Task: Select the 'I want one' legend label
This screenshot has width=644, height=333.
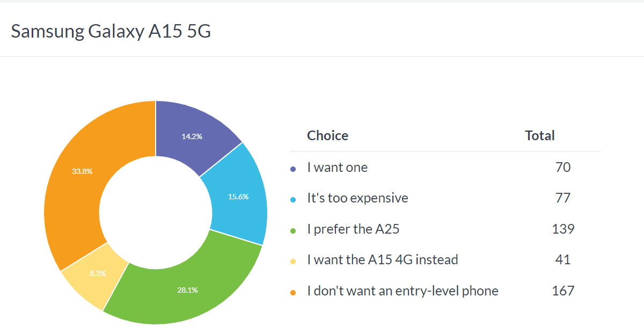Action: click(337, 168)
